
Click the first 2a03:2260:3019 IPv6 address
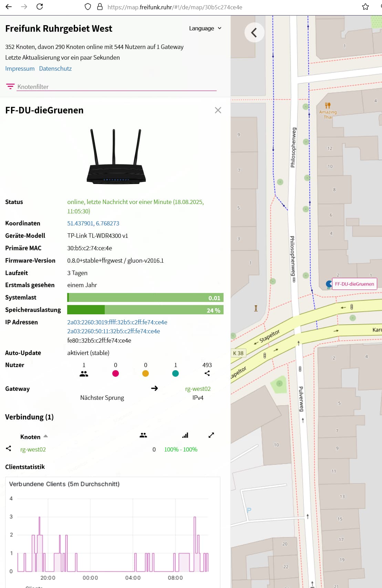[x=117, y=322]
